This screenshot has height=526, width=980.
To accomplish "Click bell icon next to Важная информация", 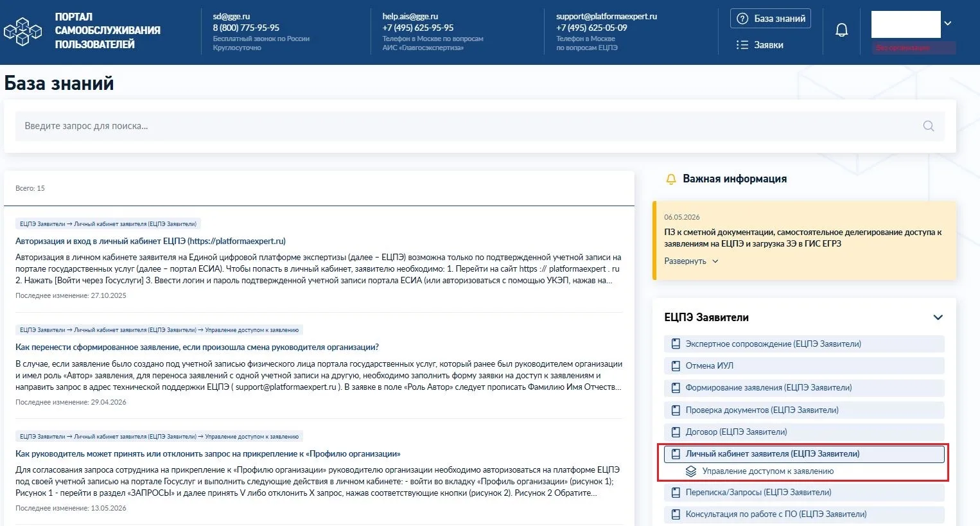I will pos(671,179).
